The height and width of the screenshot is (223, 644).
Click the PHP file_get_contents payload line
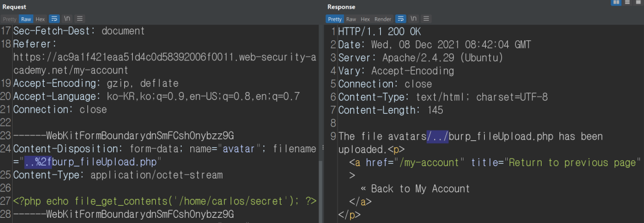(164, 201)
